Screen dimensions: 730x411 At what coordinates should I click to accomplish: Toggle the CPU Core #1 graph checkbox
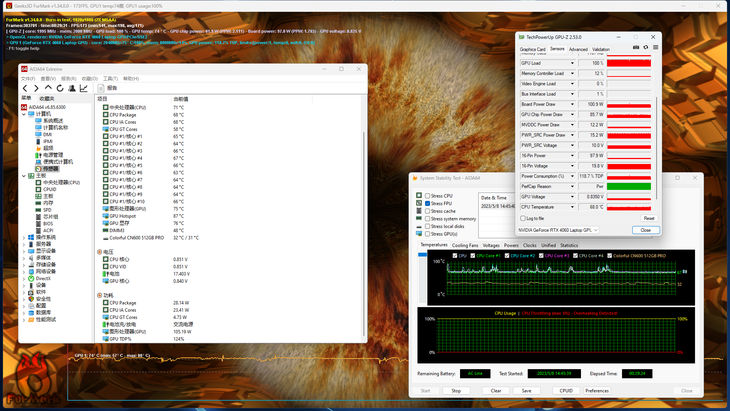(x=473, y=256)
